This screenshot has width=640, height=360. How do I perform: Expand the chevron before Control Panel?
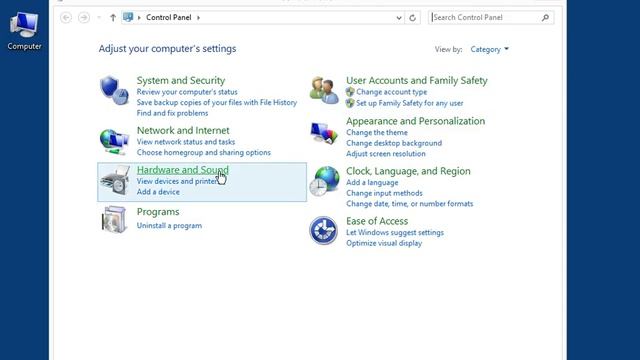tap(139, 18)
